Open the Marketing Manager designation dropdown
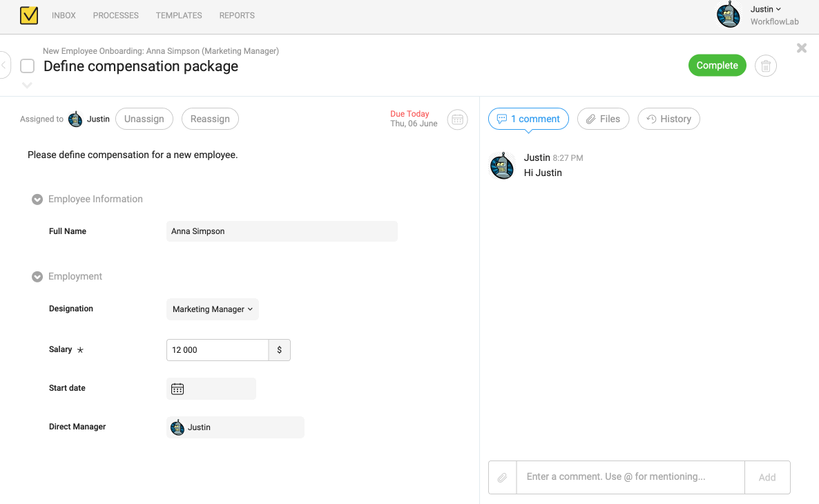The image size is (819, 504). (x=212, y=309)
